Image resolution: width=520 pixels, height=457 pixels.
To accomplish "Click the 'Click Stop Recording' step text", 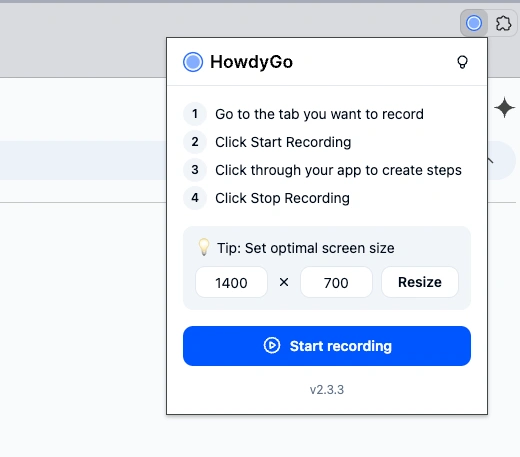I will 282,198.
